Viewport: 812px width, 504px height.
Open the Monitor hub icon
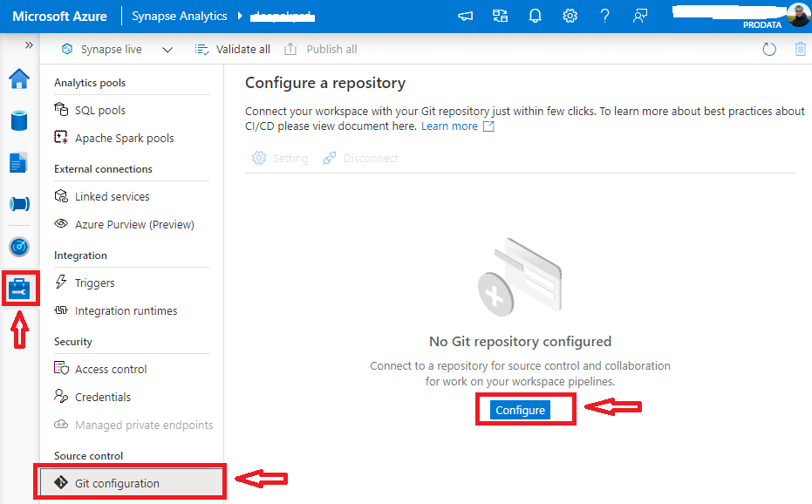[x=19, y=247]
